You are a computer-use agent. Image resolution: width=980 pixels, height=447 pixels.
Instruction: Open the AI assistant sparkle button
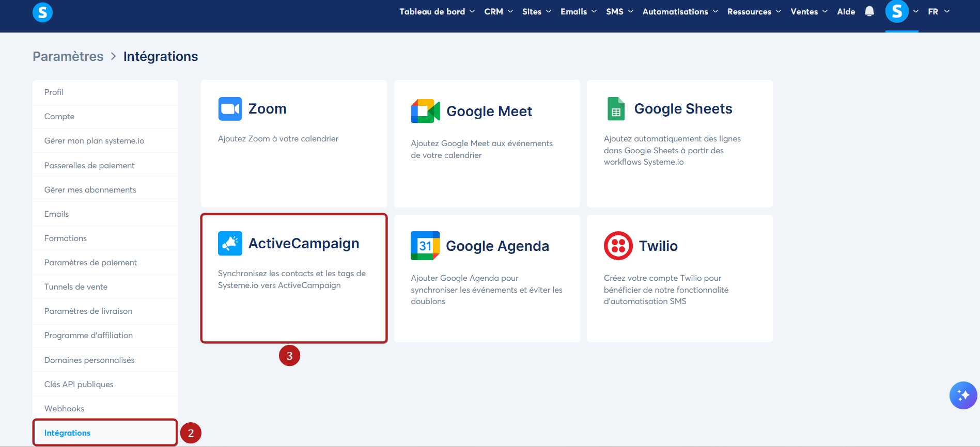(963, 395)
